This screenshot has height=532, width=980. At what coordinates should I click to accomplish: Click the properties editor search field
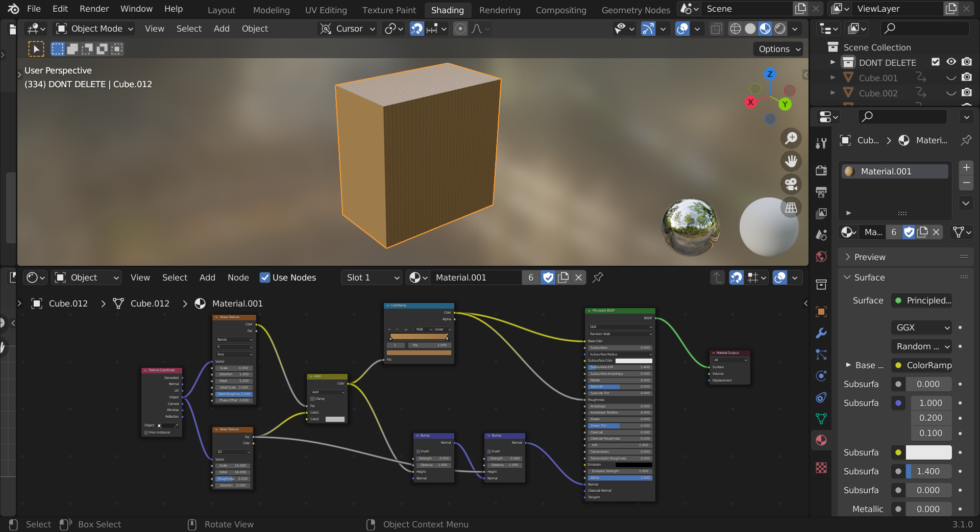[902, 117]
